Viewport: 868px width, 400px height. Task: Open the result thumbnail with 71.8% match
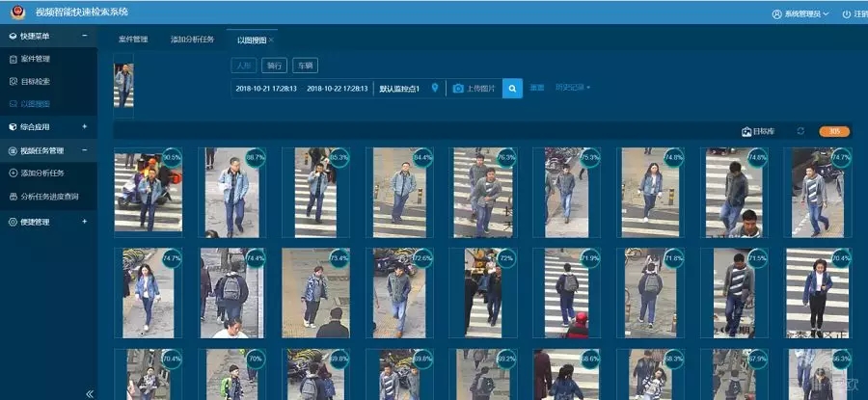click(650, 293)
